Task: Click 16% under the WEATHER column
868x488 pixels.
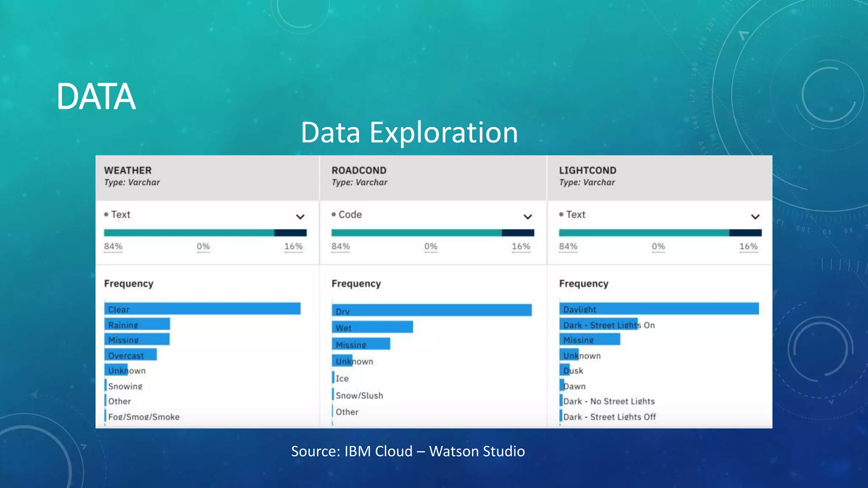Action: [293, 246]
